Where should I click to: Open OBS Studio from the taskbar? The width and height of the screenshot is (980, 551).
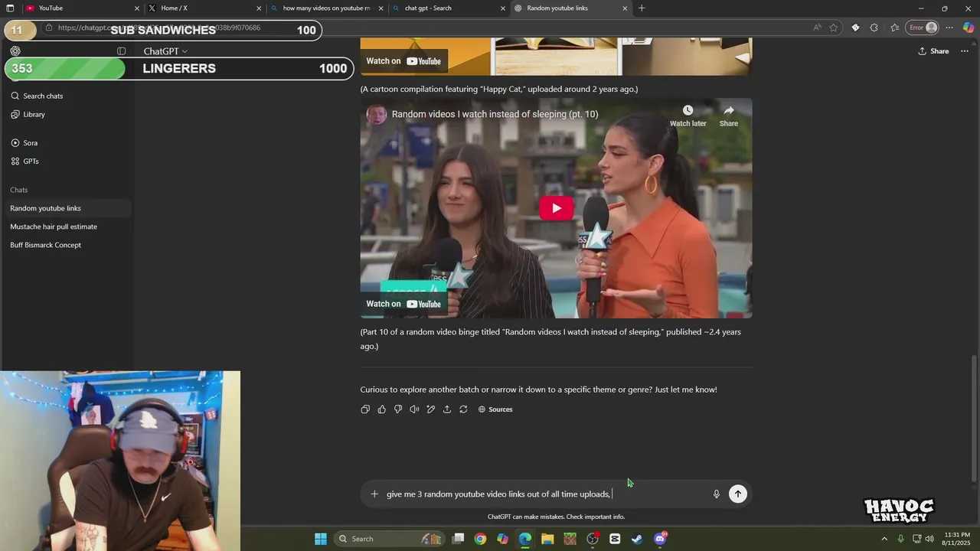[x=593, y=539]
